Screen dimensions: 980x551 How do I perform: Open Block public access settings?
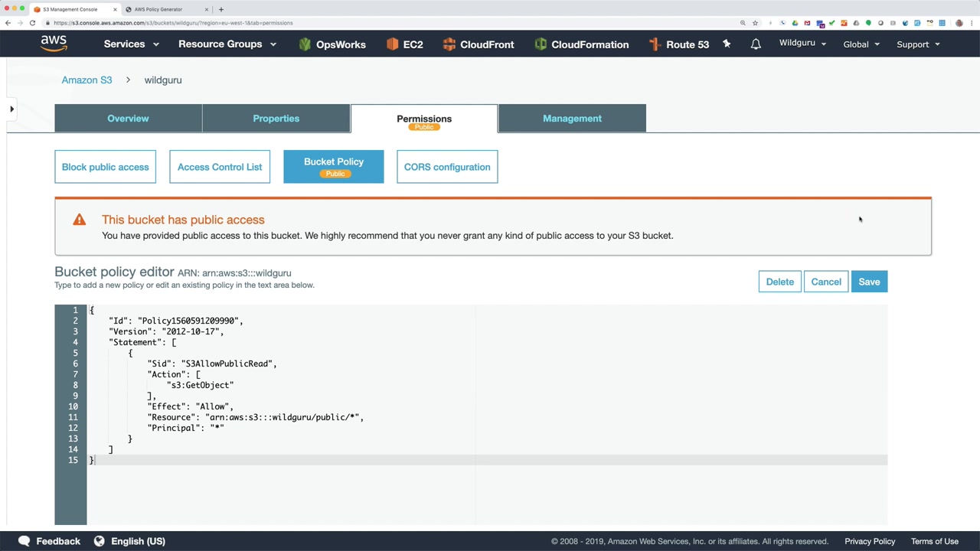[105, 167]
